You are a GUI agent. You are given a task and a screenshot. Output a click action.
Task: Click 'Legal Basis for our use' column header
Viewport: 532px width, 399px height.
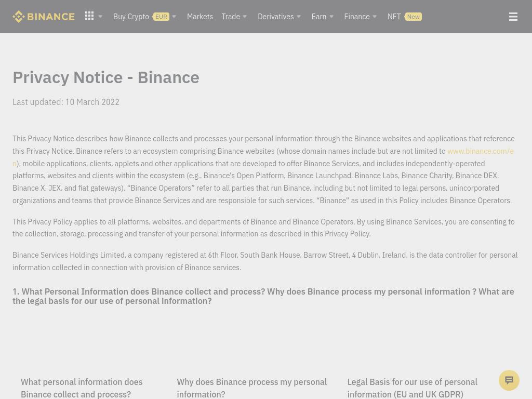click(412, 388)
